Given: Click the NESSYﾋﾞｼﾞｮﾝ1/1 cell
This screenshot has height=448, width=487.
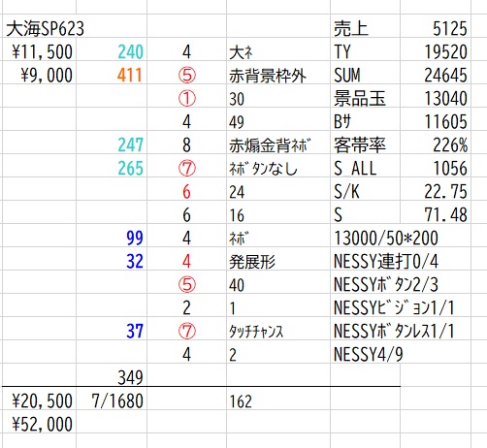Looking at the screenshot, I should (x=394, y=308).
